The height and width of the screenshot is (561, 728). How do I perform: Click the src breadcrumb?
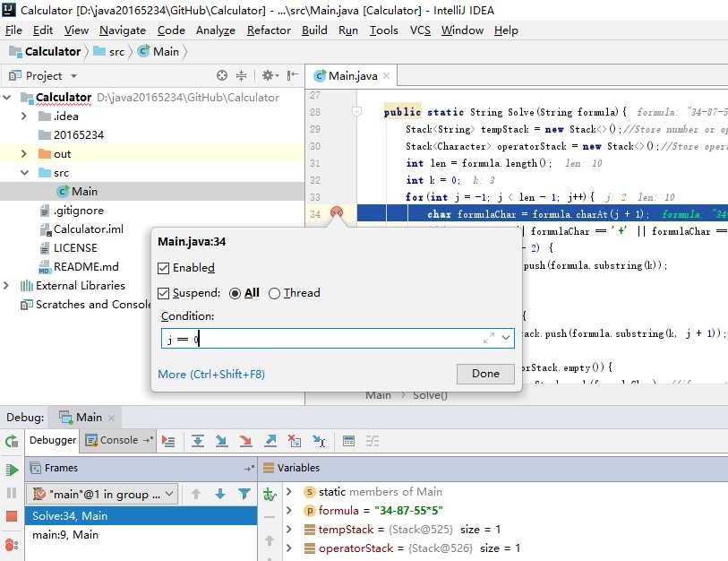coord(108,52)
